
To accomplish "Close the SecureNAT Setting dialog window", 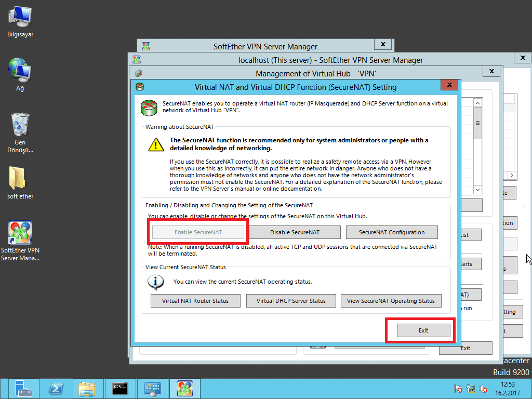I will (448, 86).
